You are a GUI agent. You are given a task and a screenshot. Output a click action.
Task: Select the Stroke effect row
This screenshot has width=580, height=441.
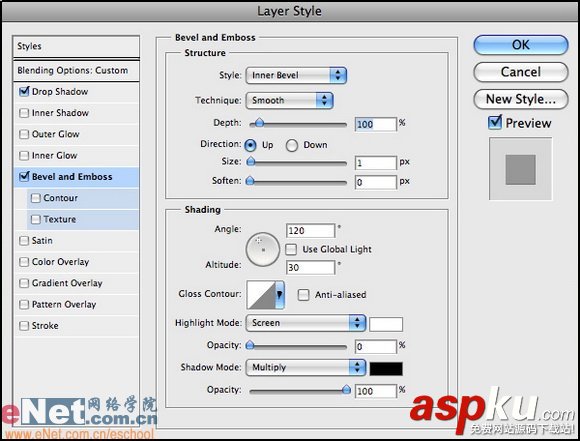tap(76, 326)
